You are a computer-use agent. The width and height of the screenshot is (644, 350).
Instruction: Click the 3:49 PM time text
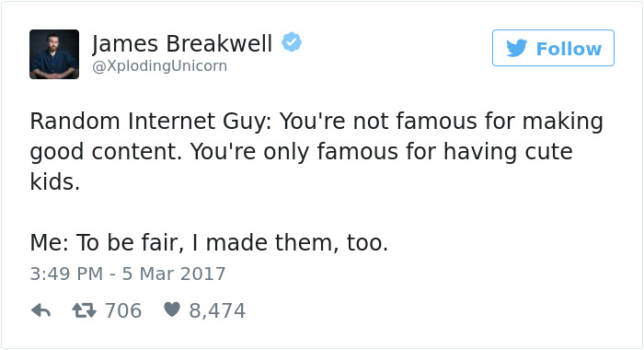[66, 274]
